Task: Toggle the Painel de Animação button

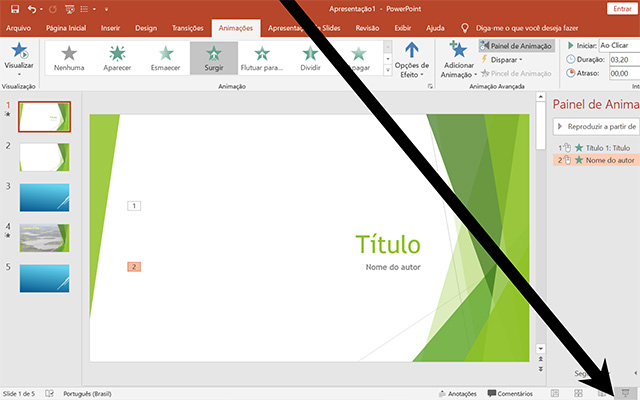Action: pyautogui.click(x=517, y=46)
